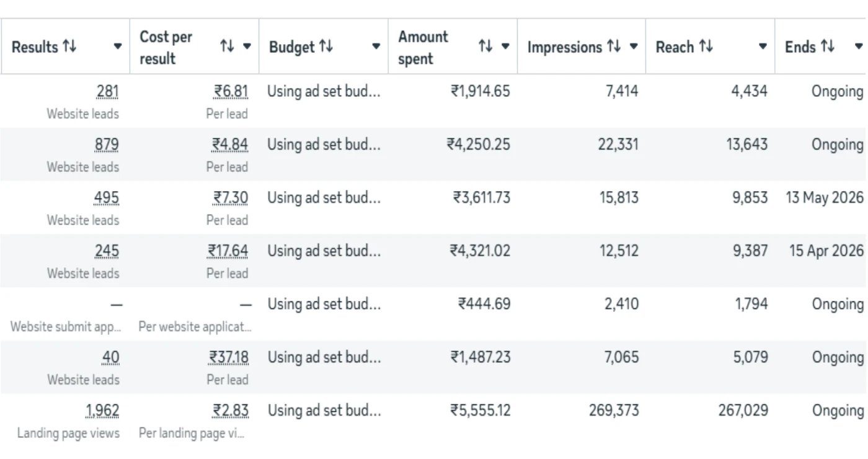Select the row with ₹444.69 spent

coord(434,314)
